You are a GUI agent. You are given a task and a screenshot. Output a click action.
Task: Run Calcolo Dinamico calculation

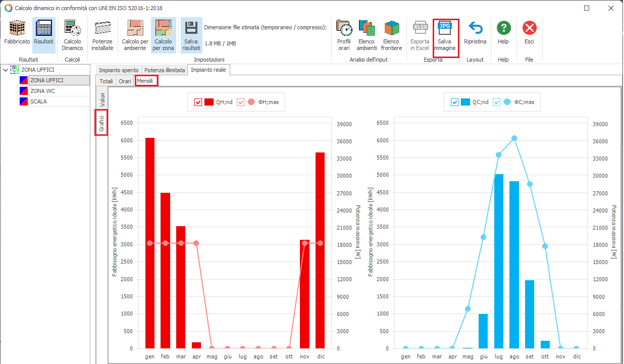(x=72, y=34)
